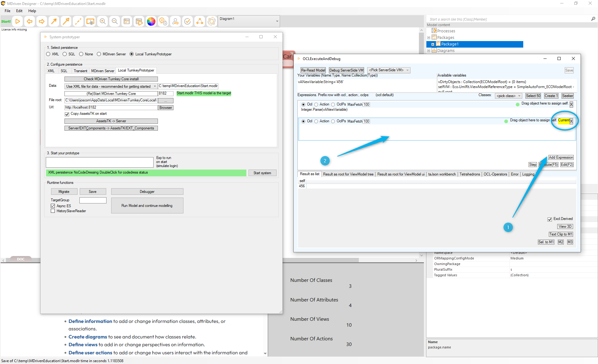
Task: Expand the Package1 tree node
Action: (433, 44)
